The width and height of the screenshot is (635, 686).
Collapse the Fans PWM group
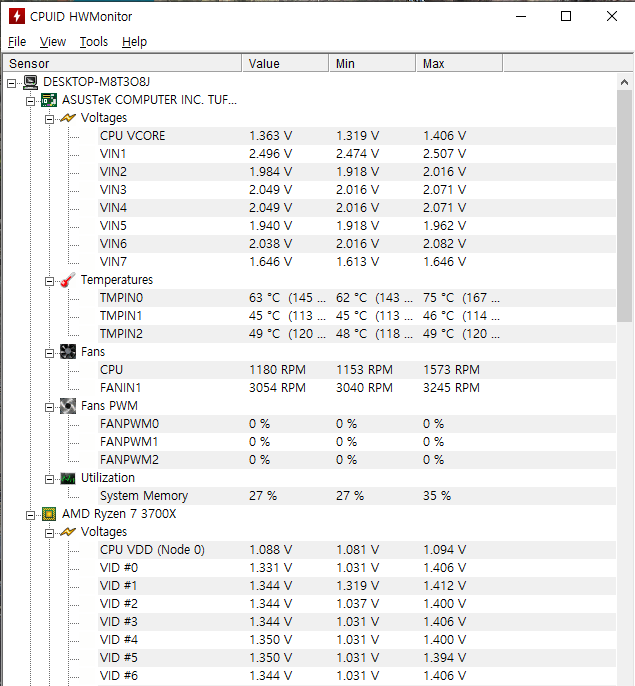[x=49, y=407]
